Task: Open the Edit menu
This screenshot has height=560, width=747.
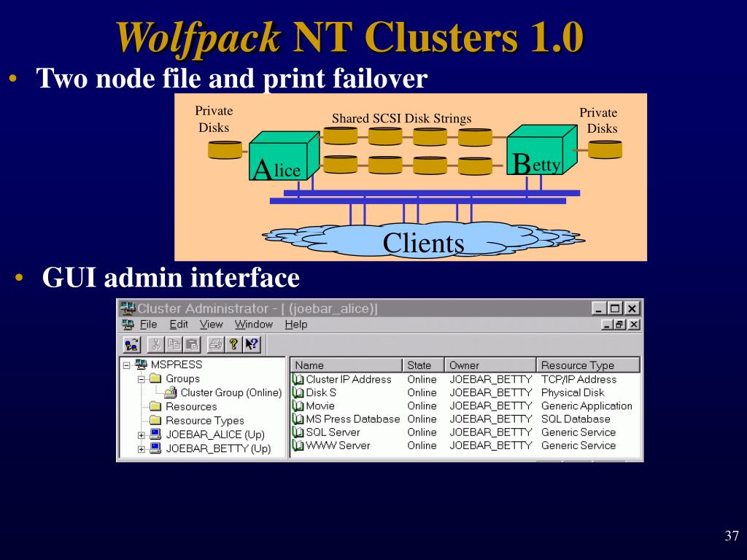Action: click(x=179, y=324)
